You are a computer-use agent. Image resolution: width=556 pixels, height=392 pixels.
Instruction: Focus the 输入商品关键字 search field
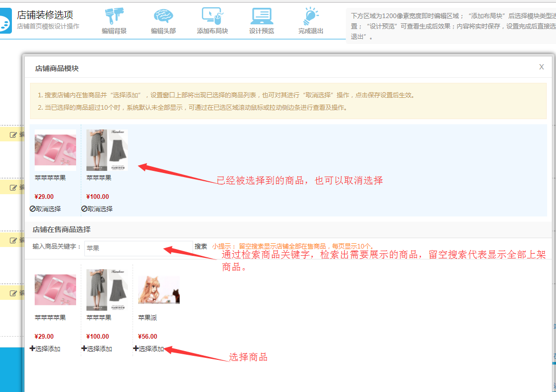138,248
